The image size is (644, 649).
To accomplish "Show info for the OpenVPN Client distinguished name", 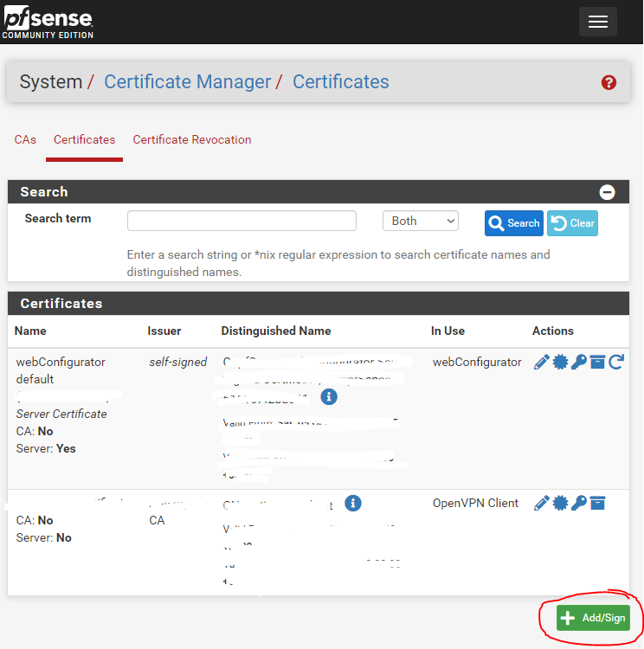I will click(353, 503).
